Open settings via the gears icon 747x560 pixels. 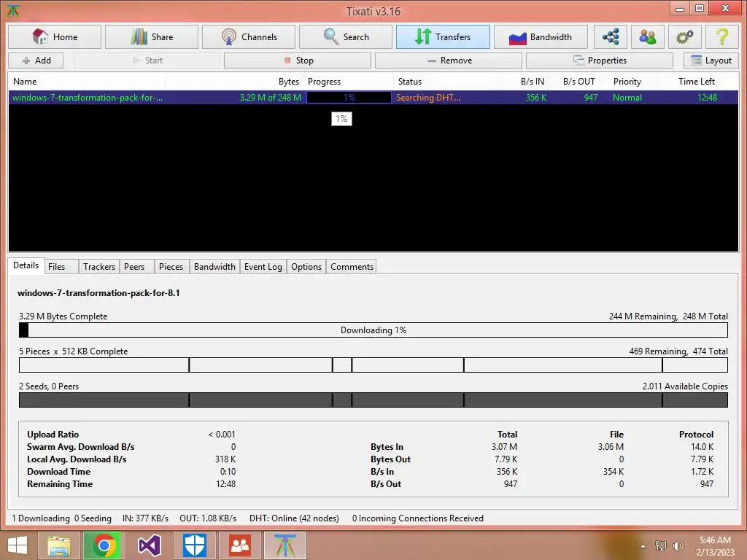684,36
